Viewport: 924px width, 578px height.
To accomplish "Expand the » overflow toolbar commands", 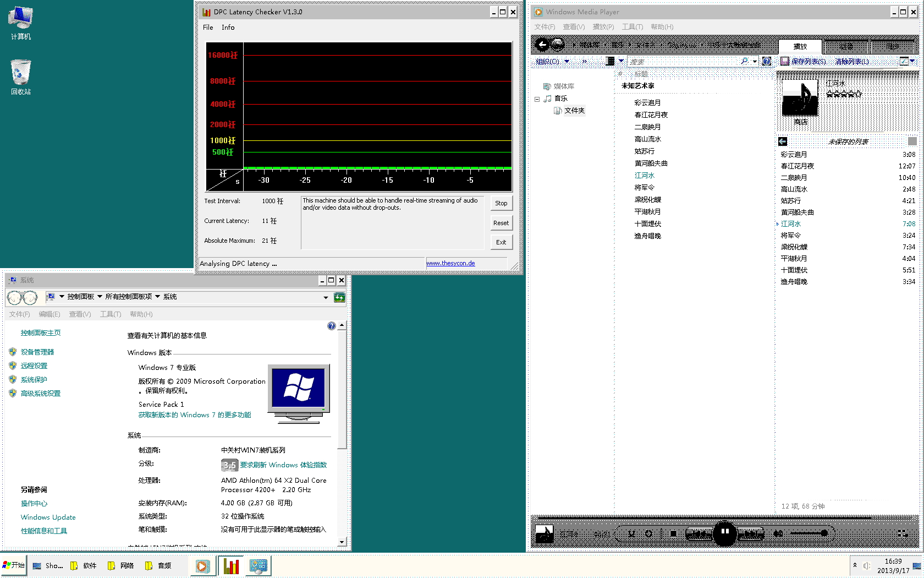I will [584, 61].
